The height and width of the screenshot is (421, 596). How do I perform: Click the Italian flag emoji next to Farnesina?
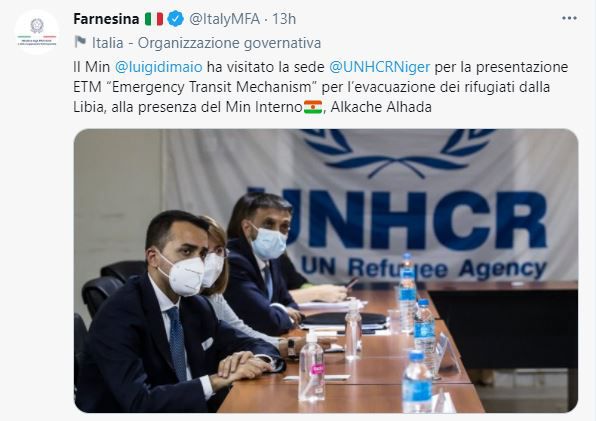tap(154, 19)
